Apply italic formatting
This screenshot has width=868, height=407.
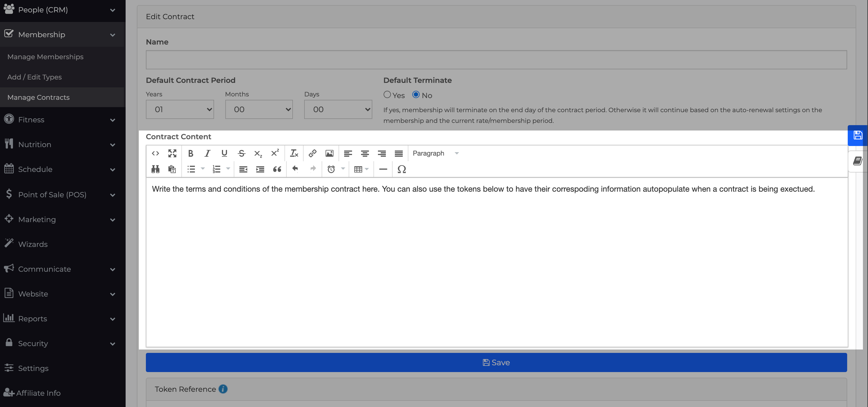coord(208,153)
